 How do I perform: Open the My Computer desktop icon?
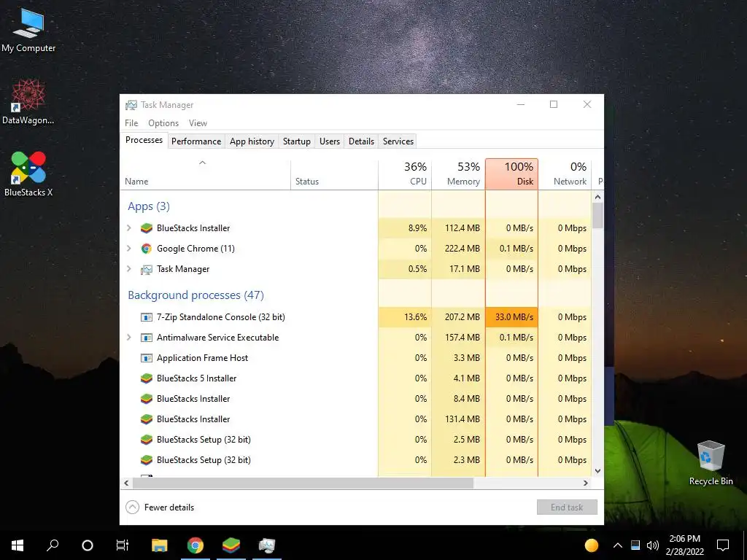point(28,30)
